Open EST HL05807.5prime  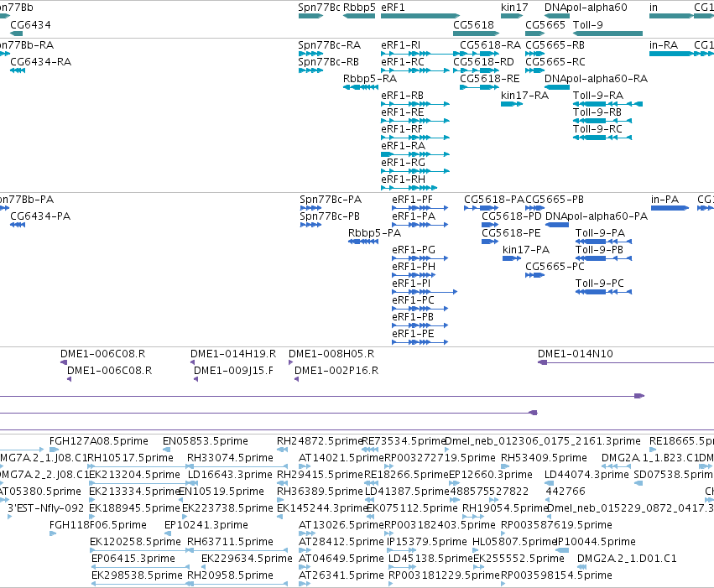[515, 542]
